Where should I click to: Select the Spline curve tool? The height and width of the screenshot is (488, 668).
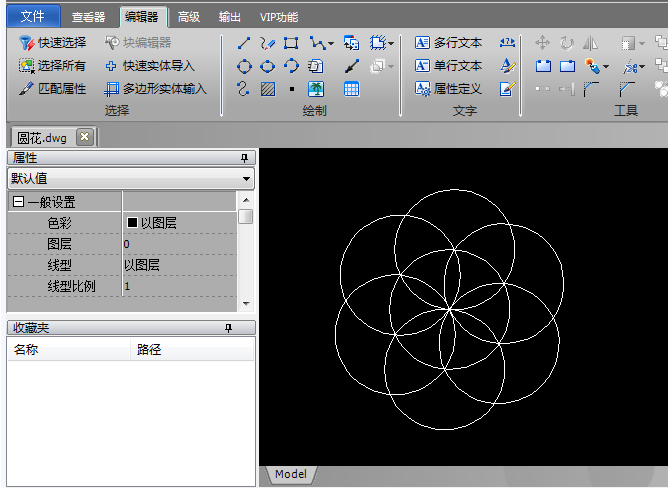click(243, 89)
